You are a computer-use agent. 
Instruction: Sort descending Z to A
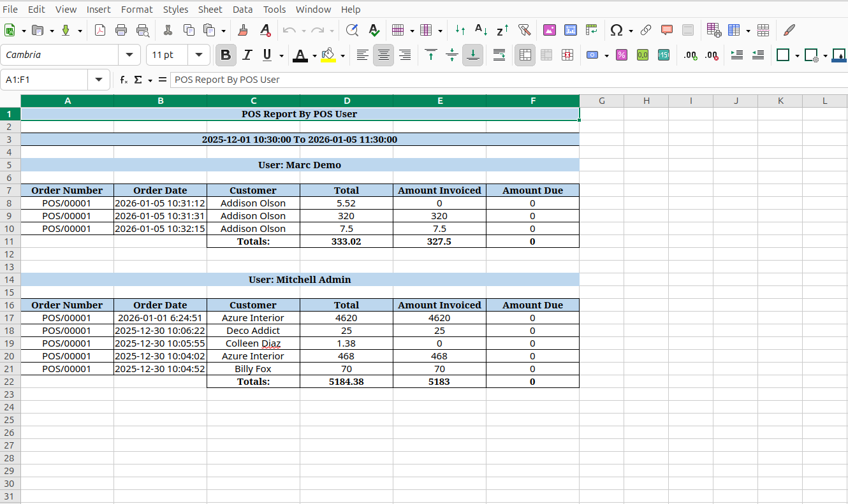tap(503, 30)
